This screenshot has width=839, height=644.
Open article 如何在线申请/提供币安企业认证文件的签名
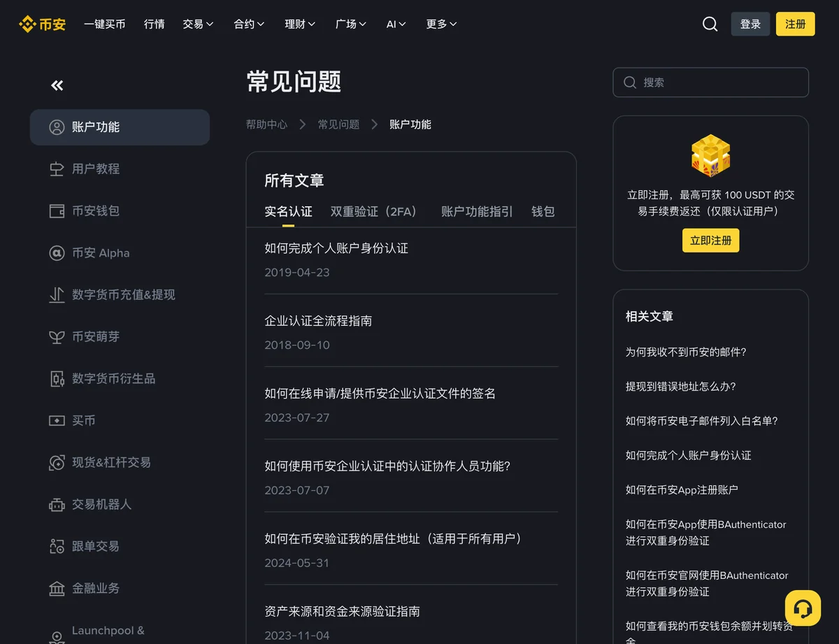(380, 394)
